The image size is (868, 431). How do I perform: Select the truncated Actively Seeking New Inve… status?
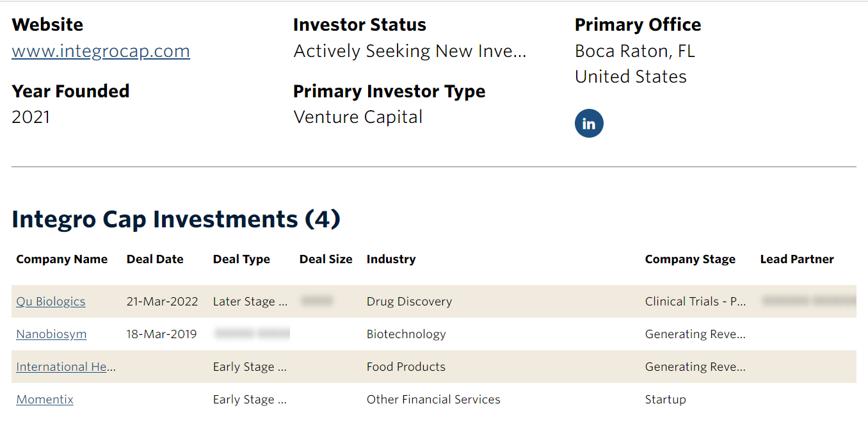pos(410,51)
